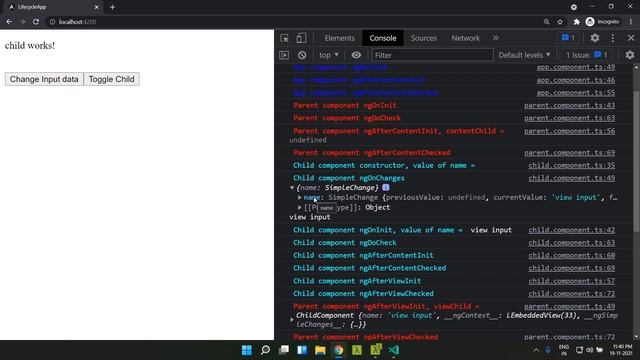Open DevTools settings gear
This screenshot has height=360, width=640.
click(595, 38)
